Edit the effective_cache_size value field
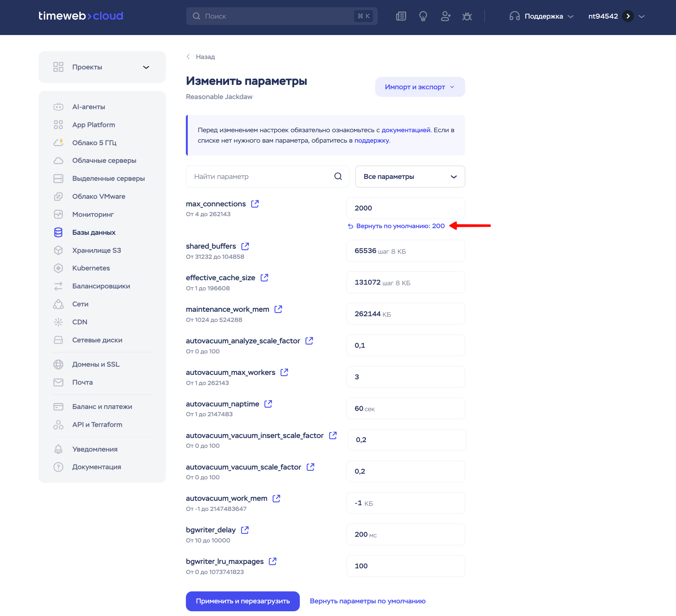Screen dimensions: 676x616 pos(406,282)
